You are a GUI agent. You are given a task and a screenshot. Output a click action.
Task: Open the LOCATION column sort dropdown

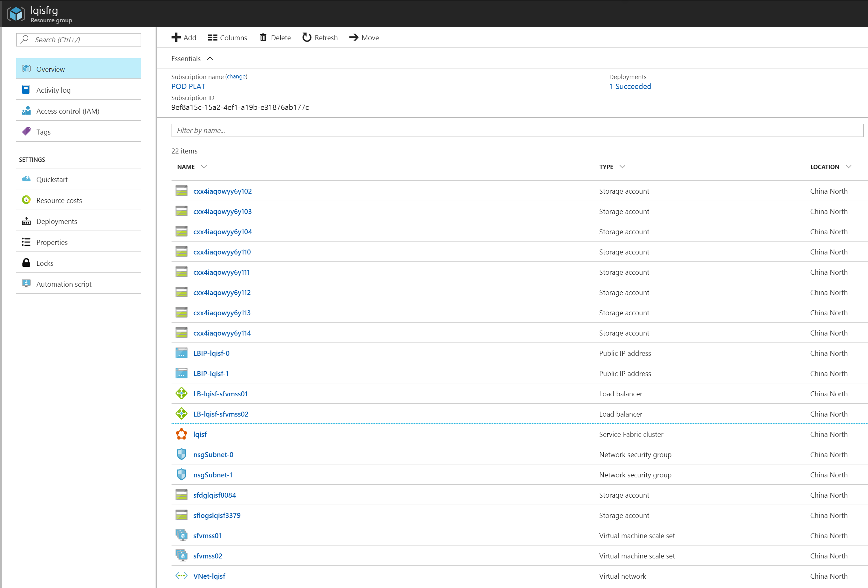pos(849,166)
